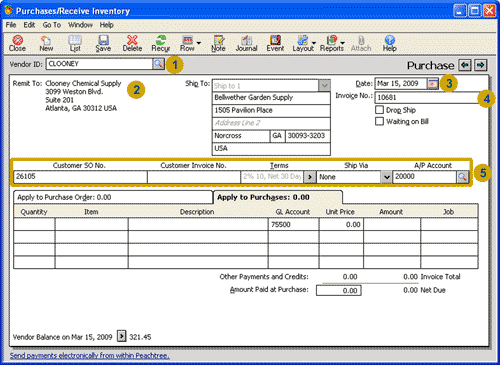Click the Row toolbar icon
The height and width of the screenshot is (365, 500).
[x=187, y=44]
